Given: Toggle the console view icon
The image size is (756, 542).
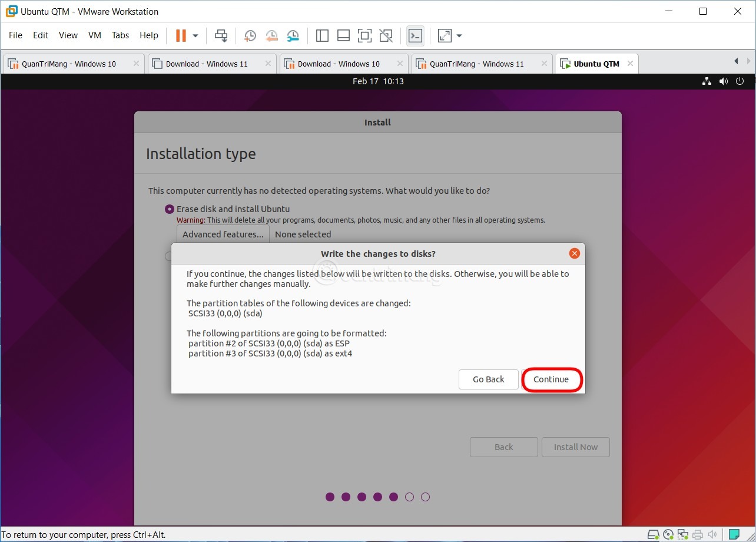Looking at the screenshot, I should (415, 36).
